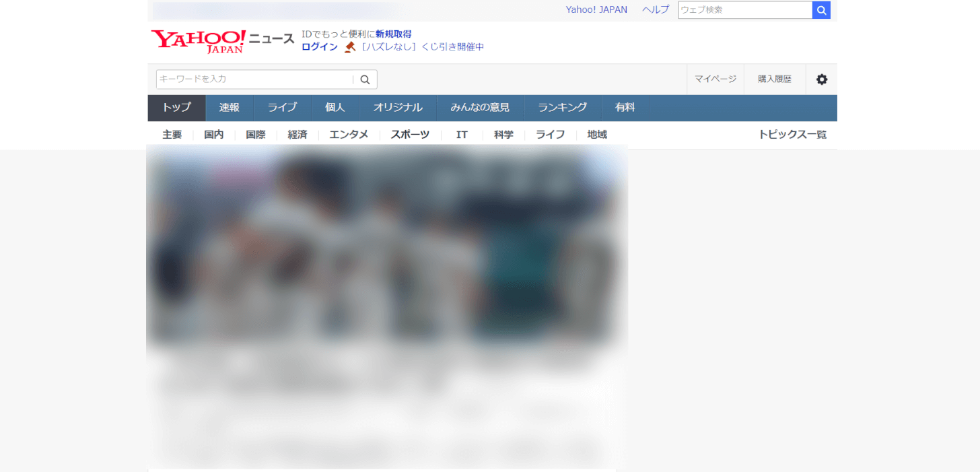Select the ライフ category
The width and height of the screenshot is (980, 472).
(550, 135)
